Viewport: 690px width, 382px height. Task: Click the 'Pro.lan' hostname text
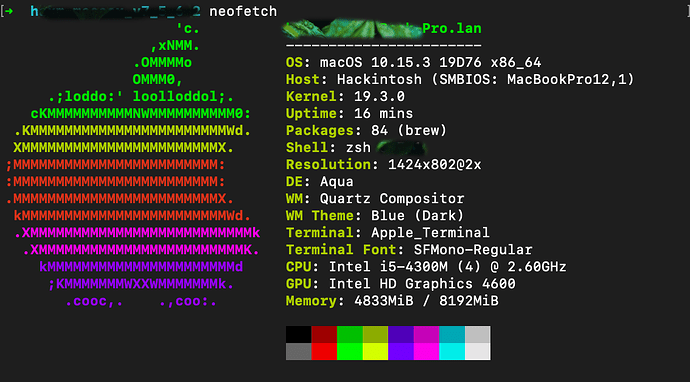(452, 29)
